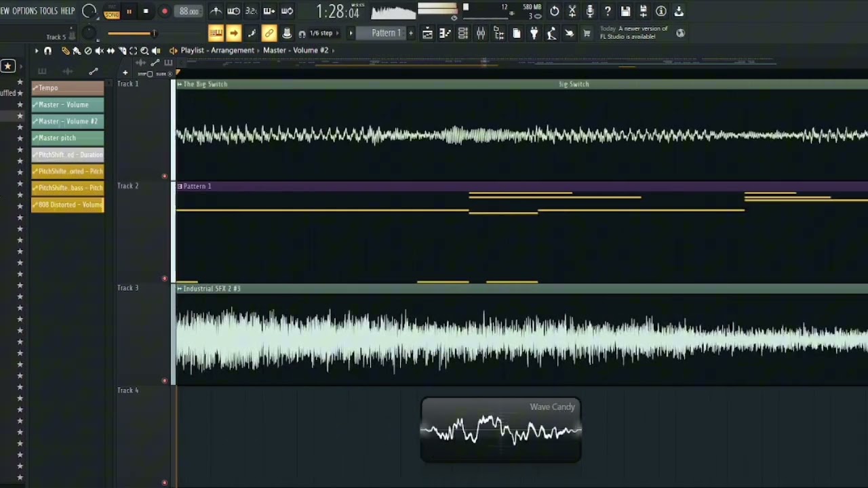This screenshot has width=868, height=488.
Task: Toggle the metronome button
Action: [x=216, y=12]
